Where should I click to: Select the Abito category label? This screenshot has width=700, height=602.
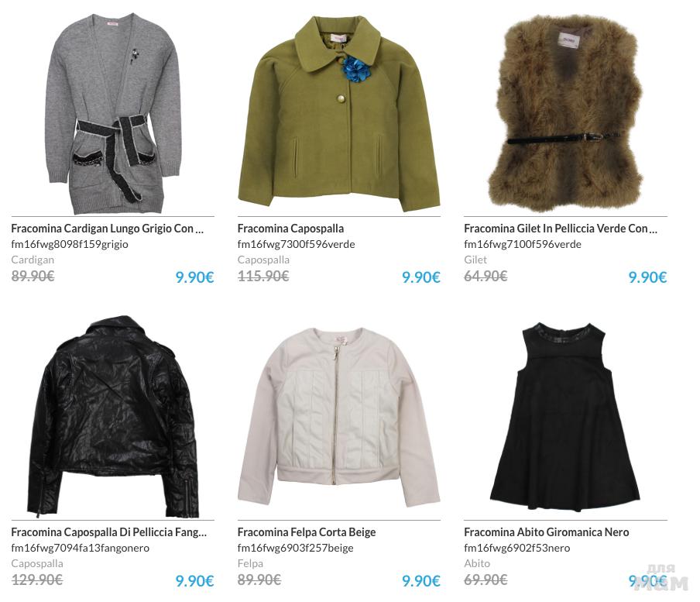pyautogui.click(x=477, y=563)
